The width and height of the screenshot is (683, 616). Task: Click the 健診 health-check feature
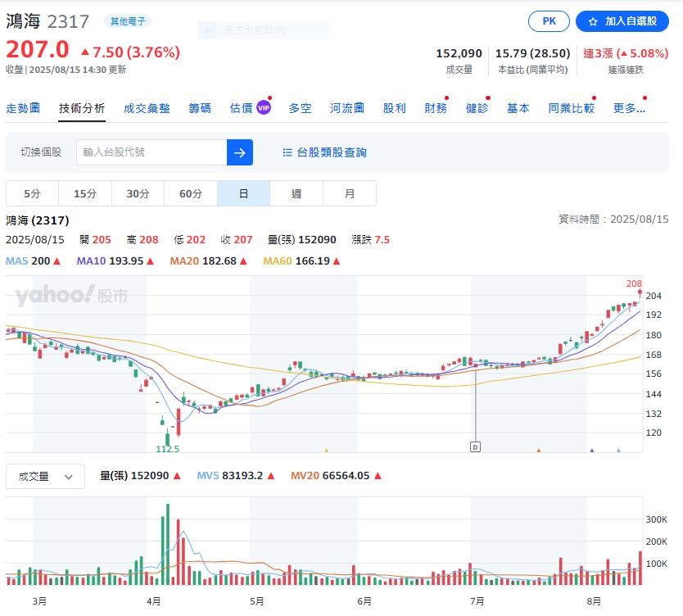[477, 107]
